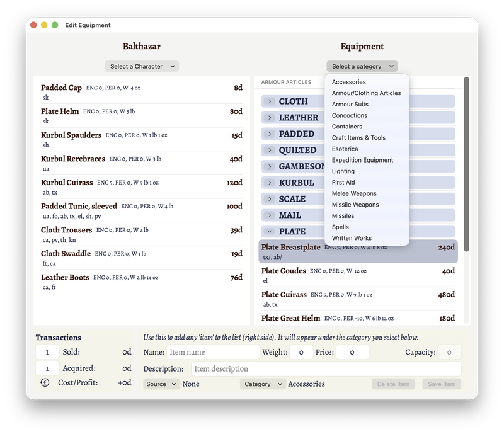Click the currency convert icon beside Cost/Profit
This screenshot has height=434, width=504.
click(45, 382)
